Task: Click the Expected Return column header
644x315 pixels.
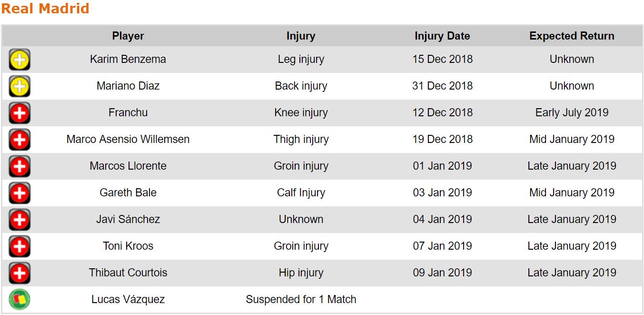Action: (x=572, y=36)
